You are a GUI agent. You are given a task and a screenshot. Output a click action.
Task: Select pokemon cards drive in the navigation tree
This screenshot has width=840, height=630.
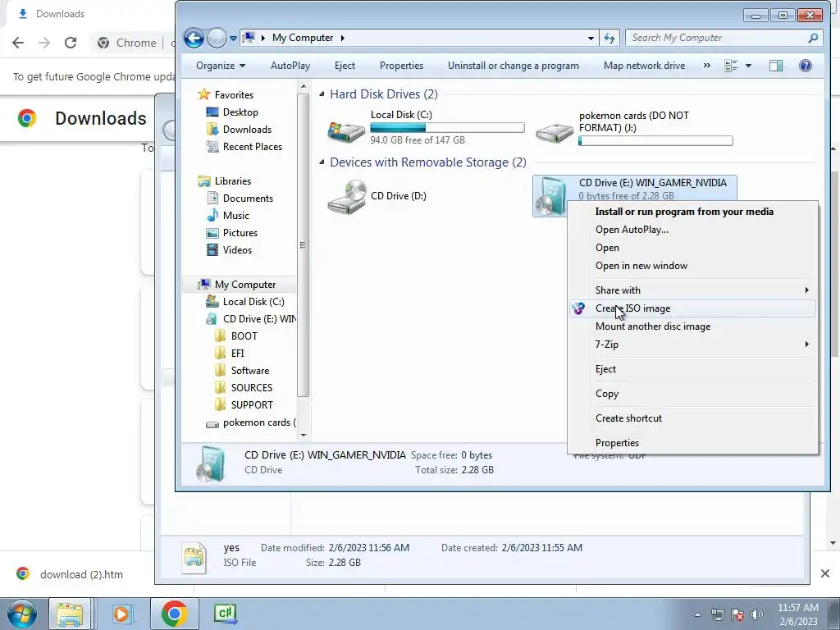[259, 422]
